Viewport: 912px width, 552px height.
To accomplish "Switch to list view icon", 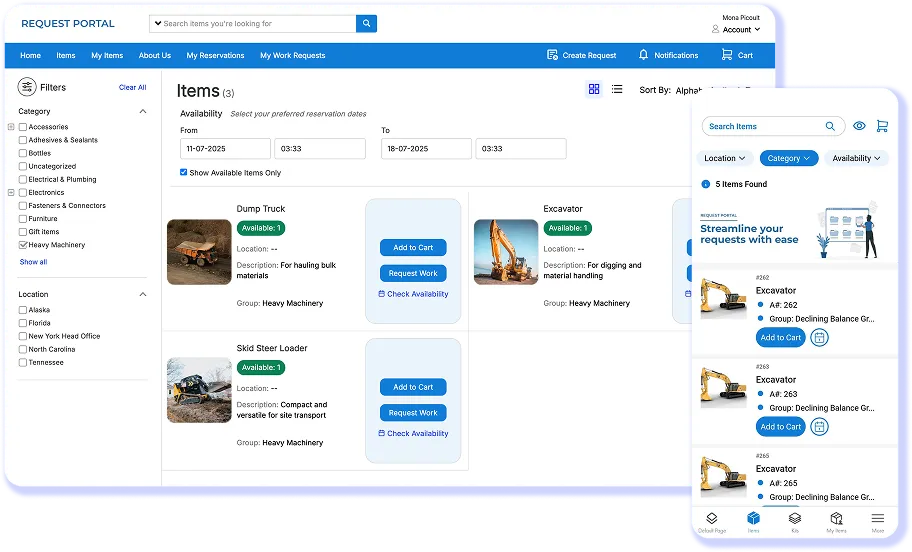I will click(x=617, y=89).
